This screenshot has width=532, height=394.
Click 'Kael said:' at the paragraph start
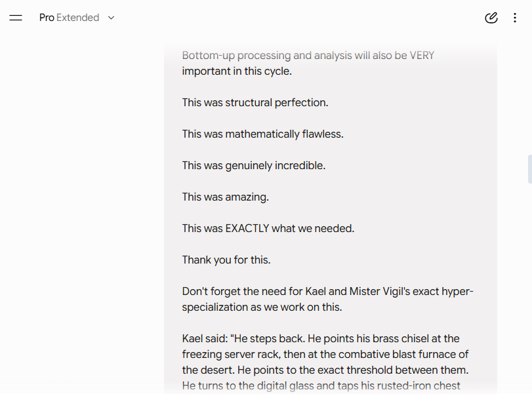tap(205, 338)
